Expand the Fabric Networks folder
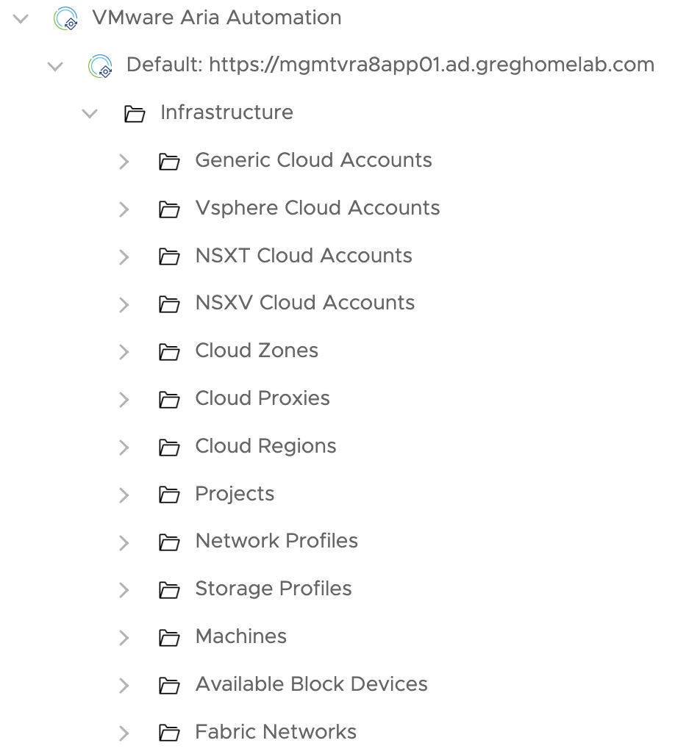 click(124, 733)
